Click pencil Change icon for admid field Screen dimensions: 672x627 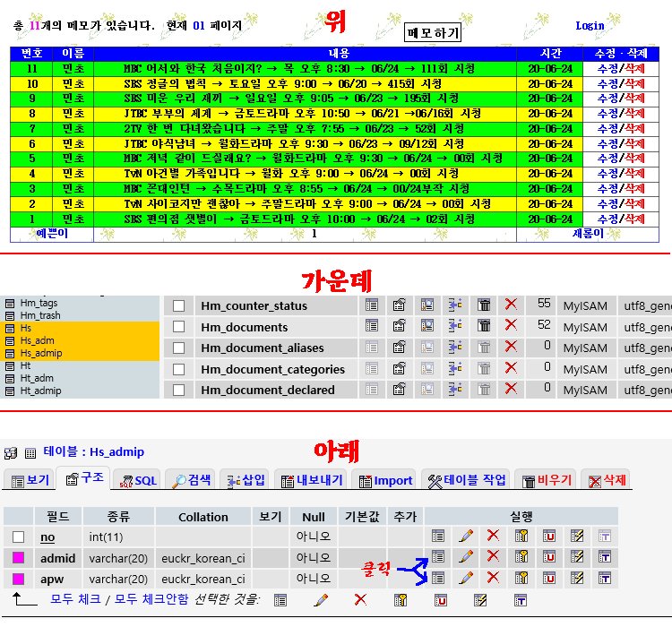pyautogui.click(x=466, y=557)
